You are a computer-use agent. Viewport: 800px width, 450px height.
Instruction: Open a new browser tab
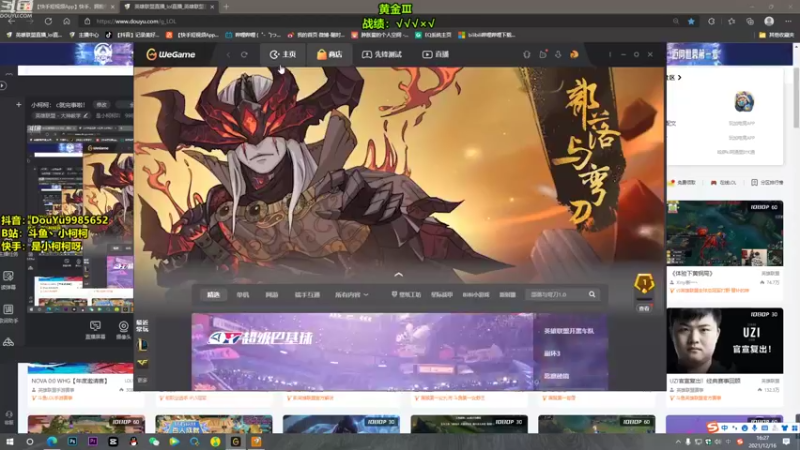coord(226,7)
